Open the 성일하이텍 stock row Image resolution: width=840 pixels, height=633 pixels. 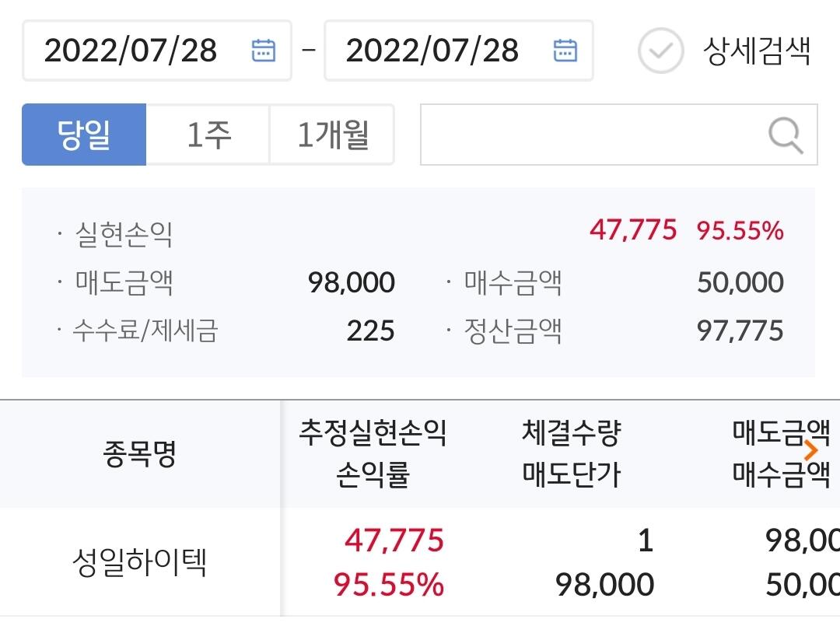click(139, 561)
